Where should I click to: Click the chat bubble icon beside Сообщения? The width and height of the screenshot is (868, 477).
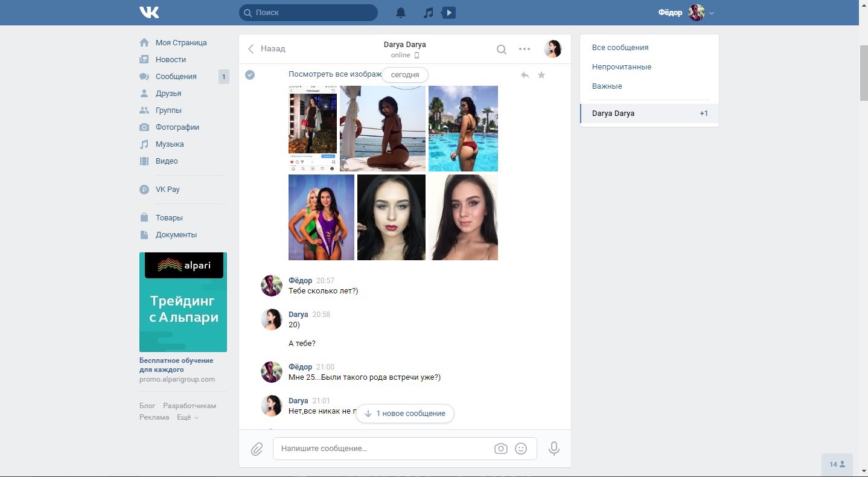click(x=144, y=77)
